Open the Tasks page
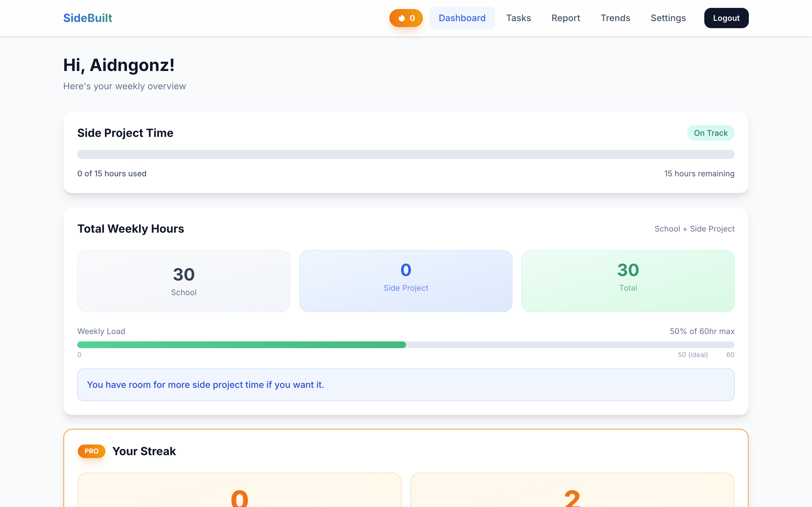Image resolution: width=812 pixels, height=507 pixels. pos(518,18)
